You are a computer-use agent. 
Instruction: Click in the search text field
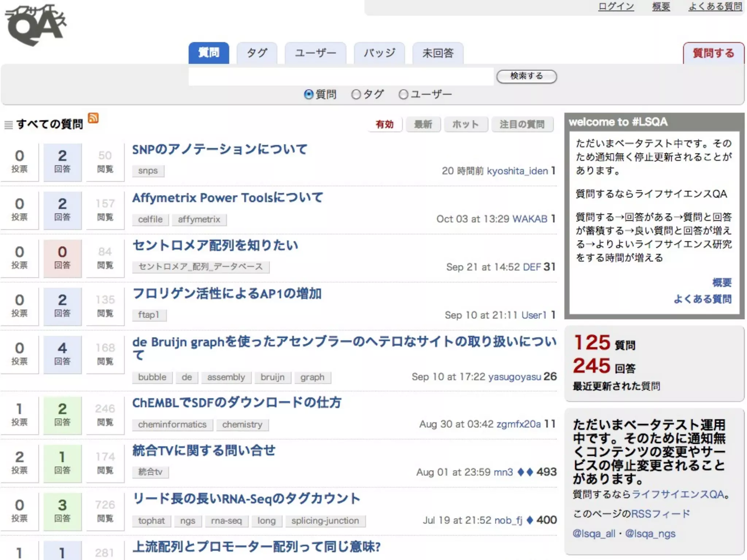[341, 77]
